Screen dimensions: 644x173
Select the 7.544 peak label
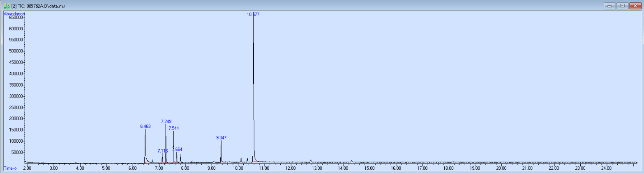(173, 128)
